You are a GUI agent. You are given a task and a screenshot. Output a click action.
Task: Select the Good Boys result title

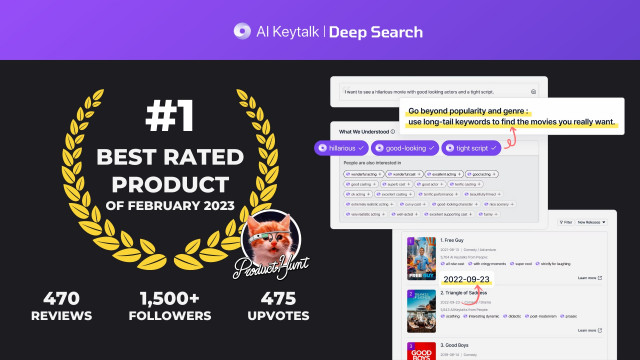[x=454, y=345]
